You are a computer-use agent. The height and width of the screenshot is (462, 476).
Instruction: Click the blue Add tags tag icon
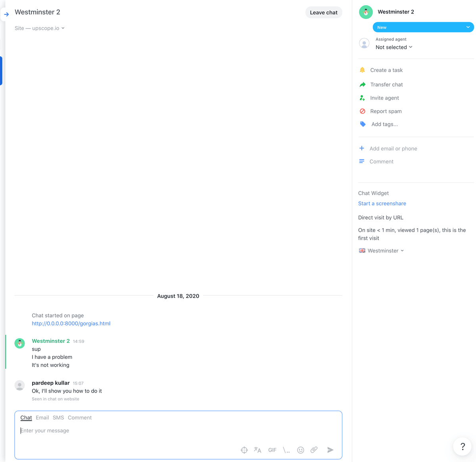tap(363, 124)
